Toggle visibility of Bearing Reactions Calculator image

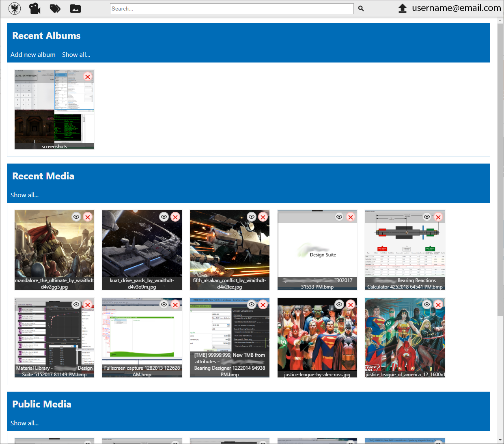click(x=427, y=217)
